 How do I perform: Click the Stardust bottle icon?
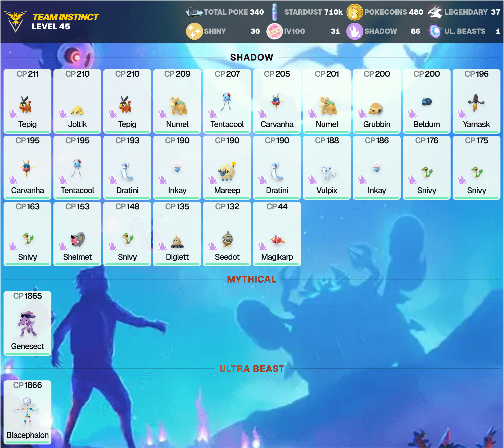click(275, 12)
